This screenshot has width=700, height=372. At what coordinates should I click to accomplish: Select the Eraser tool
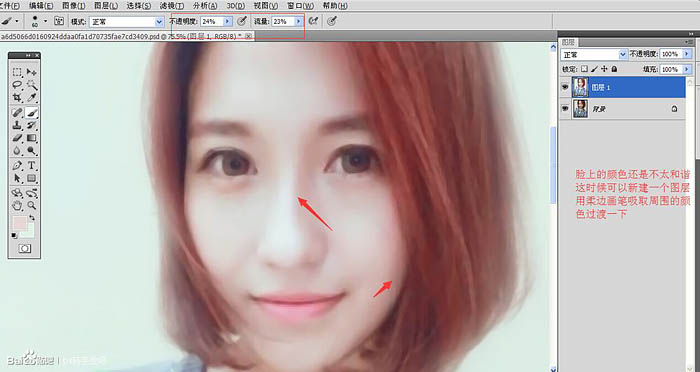(x=17, y=138)
